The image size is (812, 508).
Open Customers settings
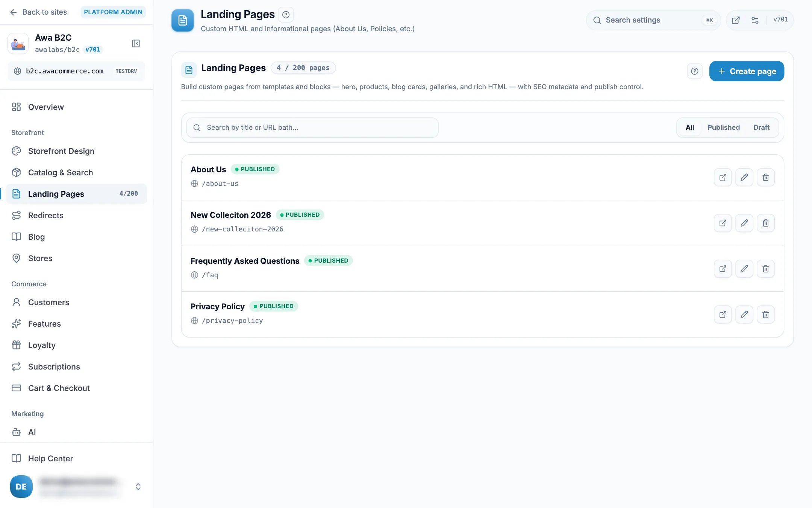point(76,303)
